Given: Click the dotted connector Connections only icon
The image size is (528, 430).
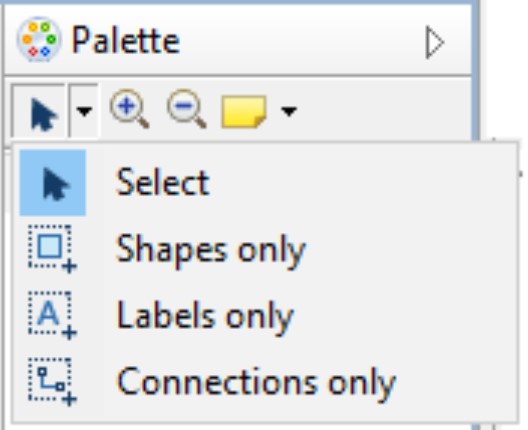Looking at the screenshot, I should point(52,382).
